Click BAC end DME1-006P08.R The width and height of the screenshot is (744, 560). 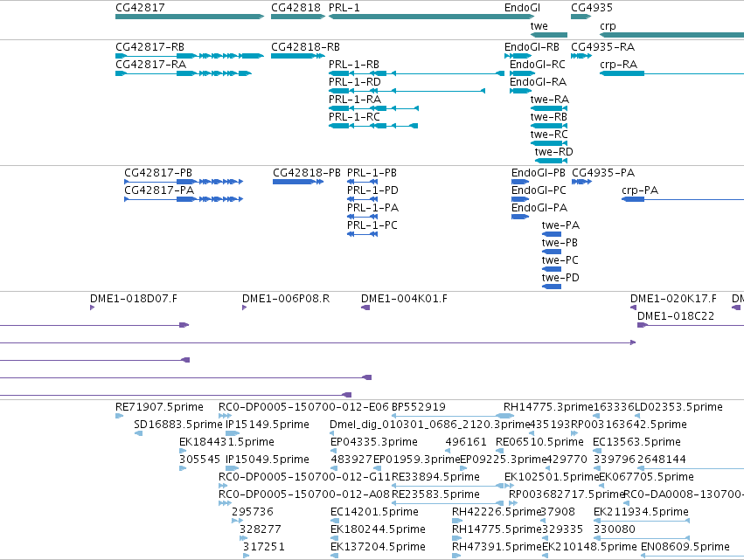click(245, 308)
